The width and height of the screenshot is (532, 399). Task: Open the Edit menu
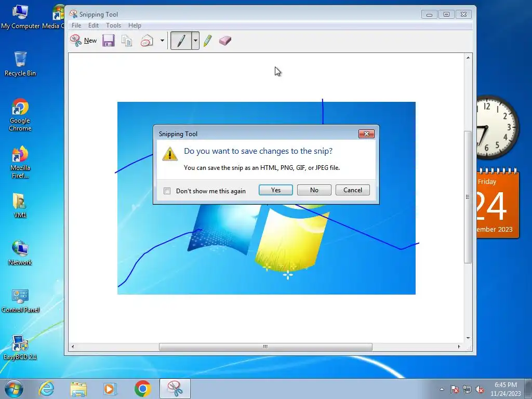pos(94,25)
